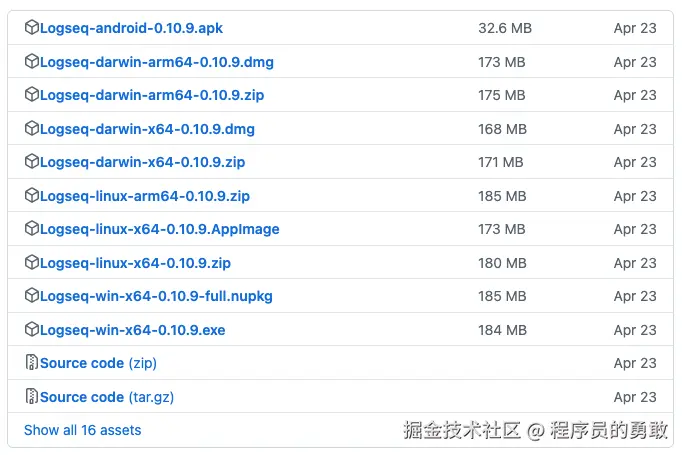682x455 pixels.
Task: Click package icon beside Logseq-win-x64-0.10.9.exe
Action: click(x=31, y=329)
